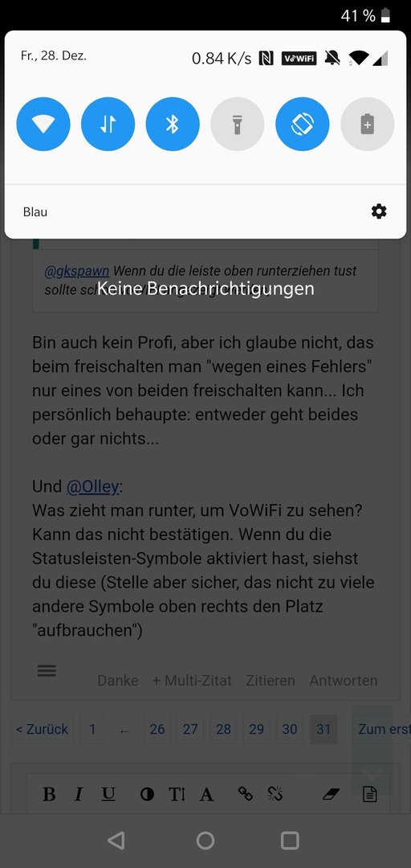411x868 pixels.
Task: Tap the Android back navigation button
Action: 116,841
